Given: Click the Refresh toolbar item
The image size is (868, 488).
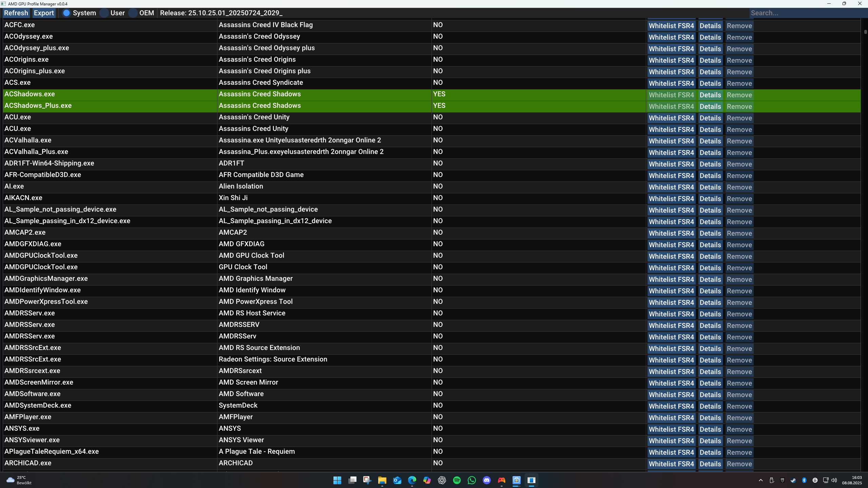Looking at the screenshot, I should click(x=16, y=13).
